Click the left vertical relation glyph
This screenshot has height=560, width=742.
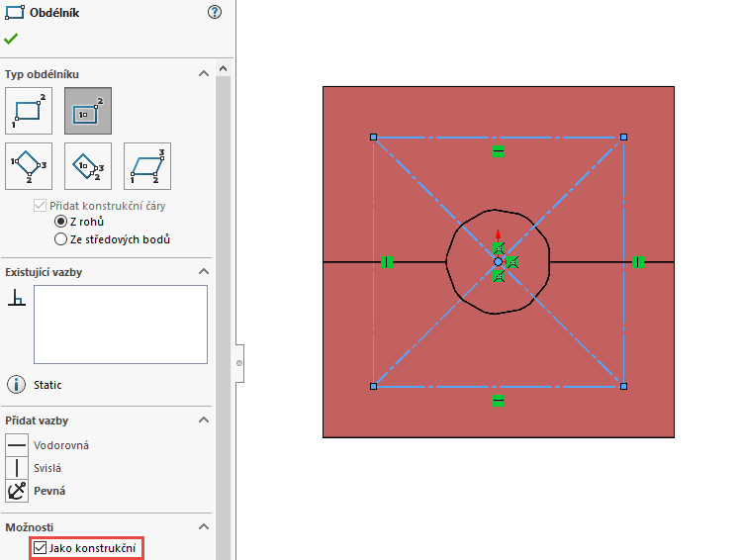387,262
